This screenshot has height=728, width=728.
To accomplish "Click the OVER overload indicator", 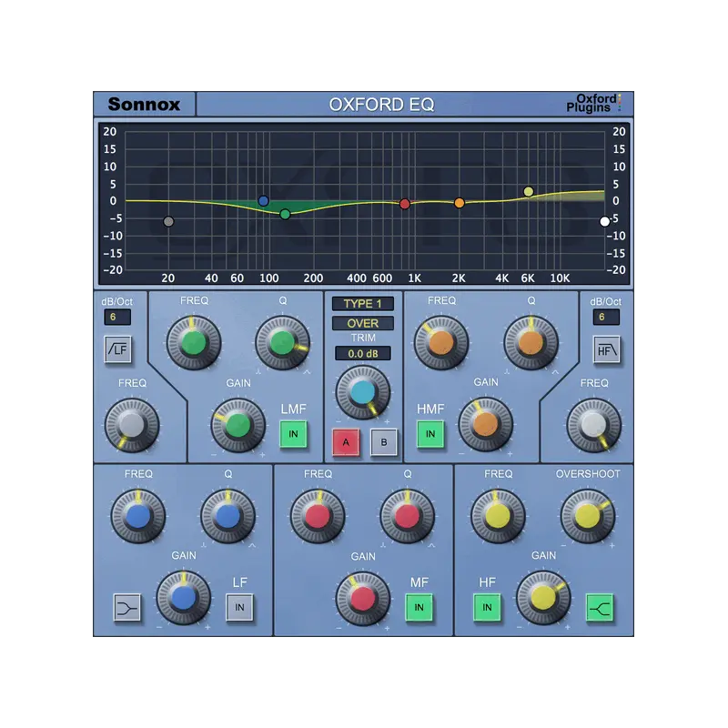I will (362, 323).
